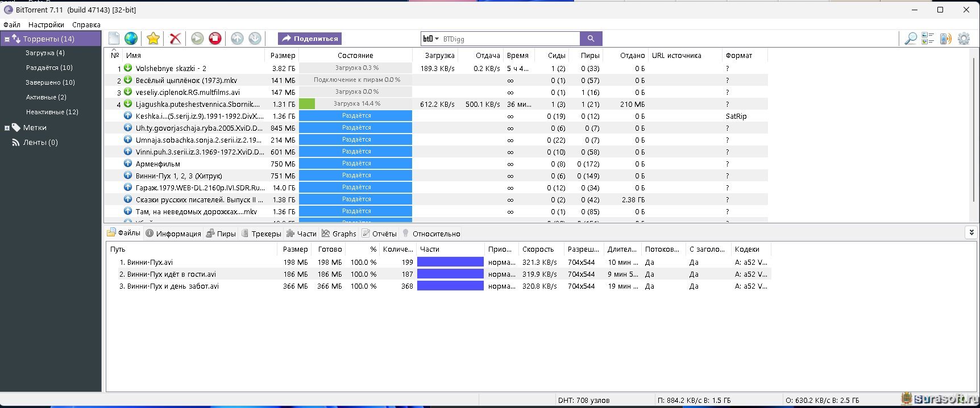Viewport: 980px width, 408px height.
Task: Open the Справка menu
Action: [x=86, y=24]
